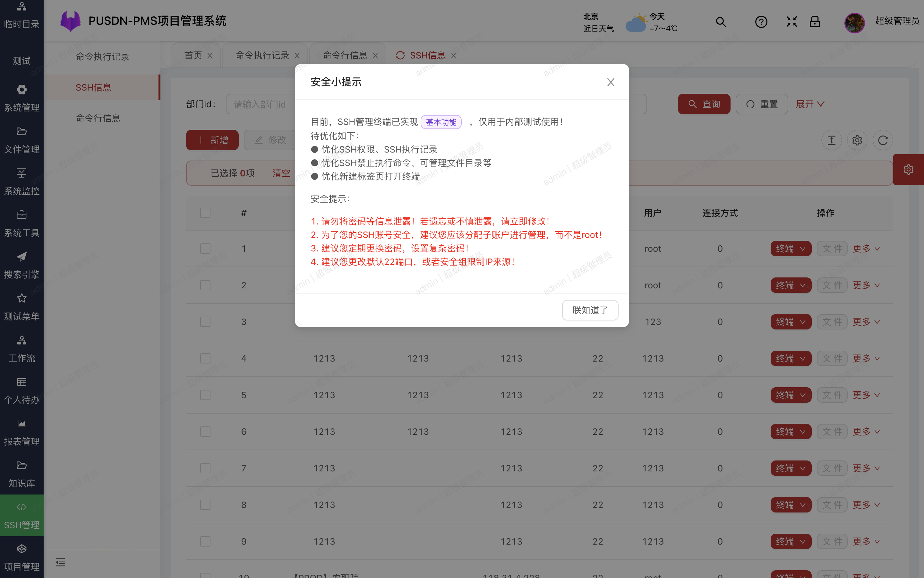
Task: Check the checkbox for row 7
Action: point(205,468)
